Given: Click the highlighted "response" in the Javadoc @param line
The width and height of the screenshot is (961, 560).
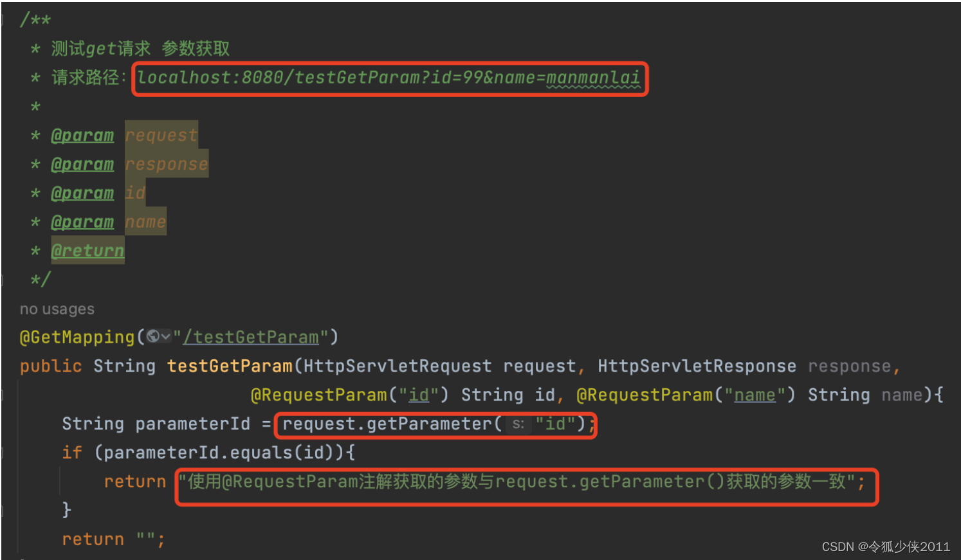Looking at the screenshot, I should (167, 164).
